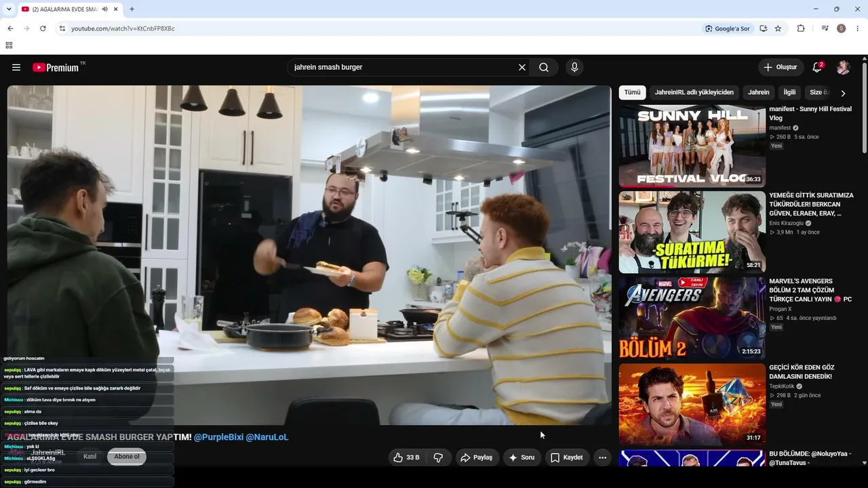This screenshot has height=488, width=868.
Task: Open the @PurpleBixi mention link
Action: pyautogui.click(x=218, y=437)
